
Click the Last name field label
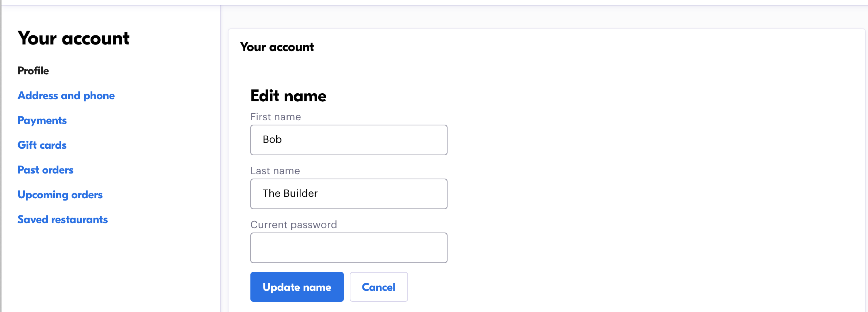[x=275, y=171]
